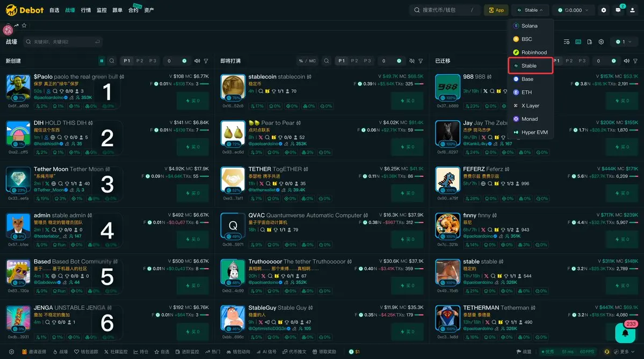Screen dimensions: 644x359
Task: Click buy button on TETHERMAN row
Action: click(622, 332)
